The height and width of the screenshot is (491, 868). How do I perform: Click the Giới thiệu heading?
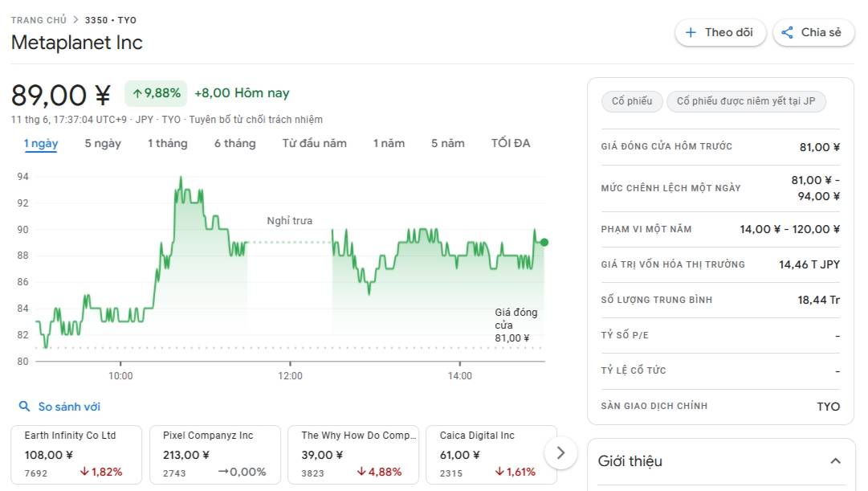click(x=630, y=461)
